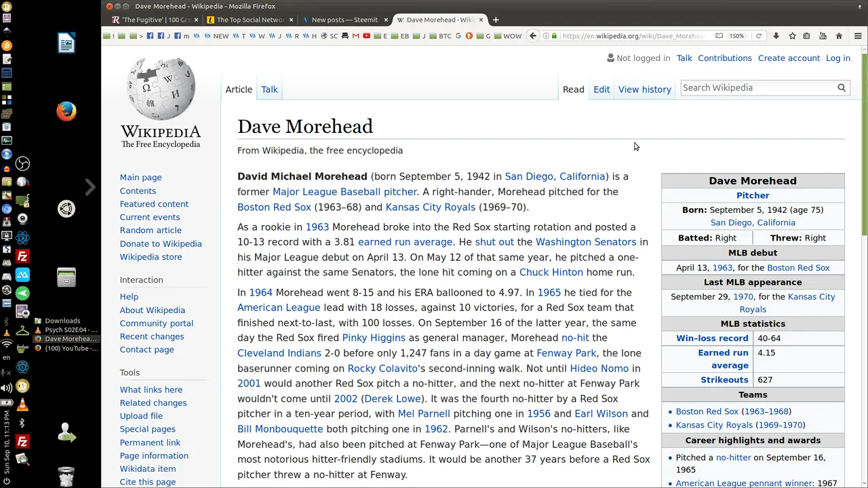Select the Read view tab
This screenshot has height=488, width=868.
click(573, 89)
